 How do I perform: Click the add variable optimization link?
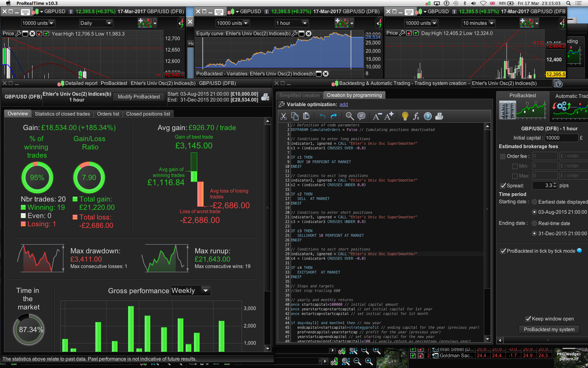[344, 104]
